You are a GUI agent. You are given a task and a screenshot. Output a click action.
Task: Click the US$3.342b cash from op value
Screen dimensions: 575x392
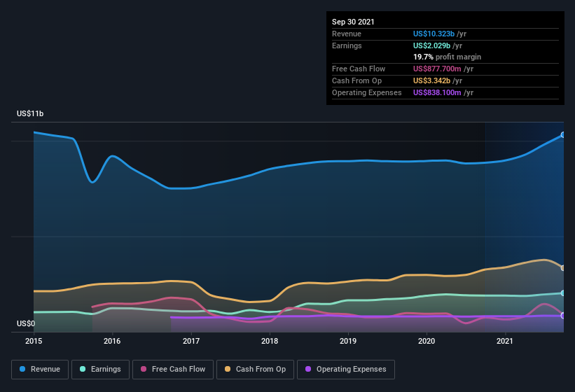tap(431, 80)
